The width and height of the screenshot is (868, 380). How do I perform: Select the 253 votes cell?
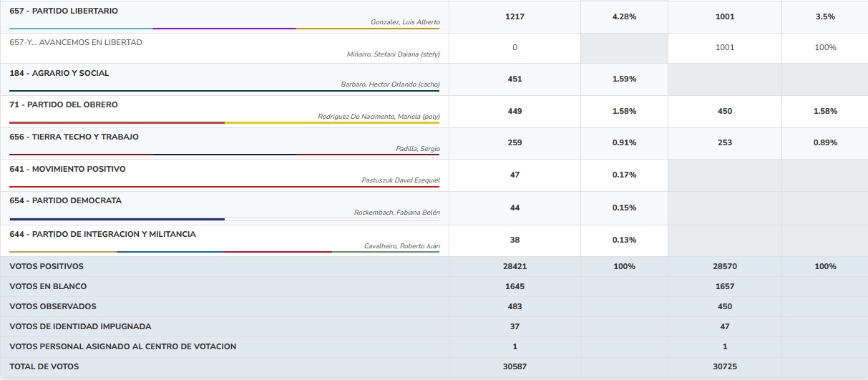pos(724,143)
